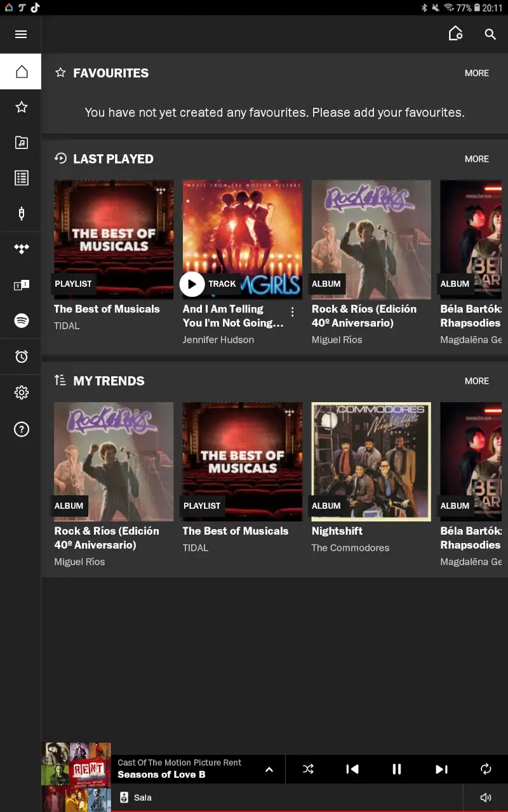Click the Nightshift album title text
Viewport: 508px width, 812px height.
pos(337,531)
